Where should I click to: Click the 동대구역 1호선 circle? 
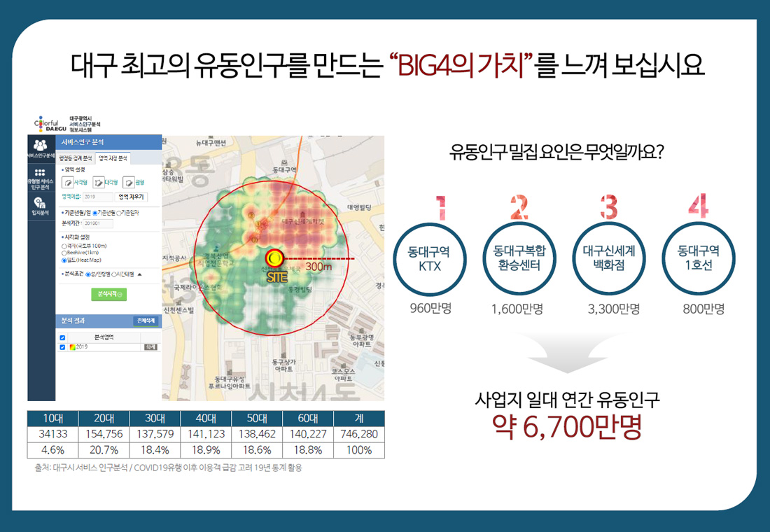(x=699, y=258)
